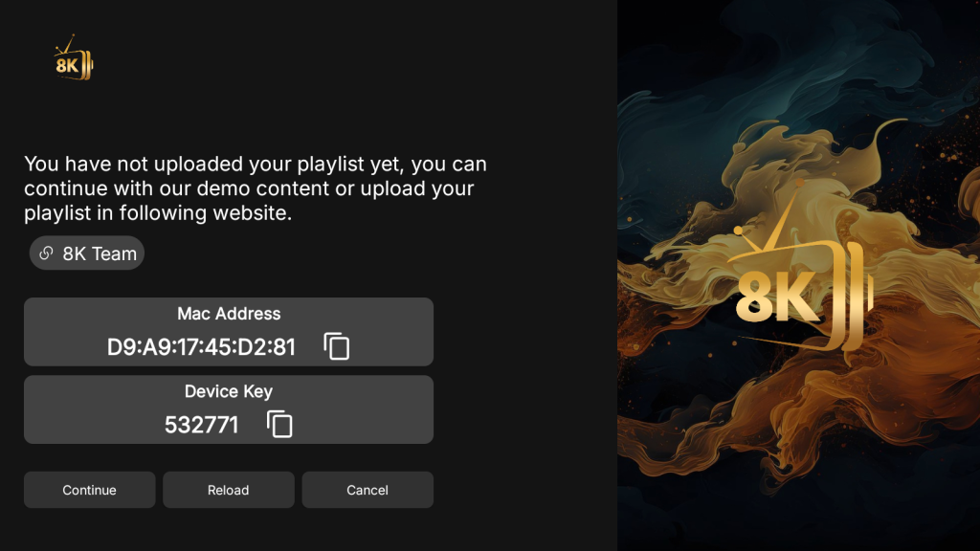Select the device key number 532771
980x551 pixels.
click(x=201, y=425)
